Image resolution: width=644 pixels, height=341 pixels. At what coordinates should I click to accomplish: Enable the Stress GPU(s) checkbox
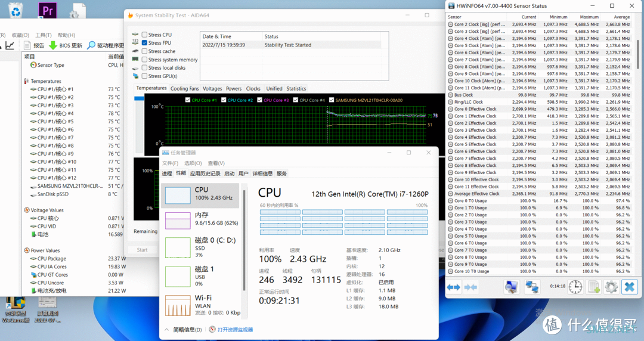[144, 76]
